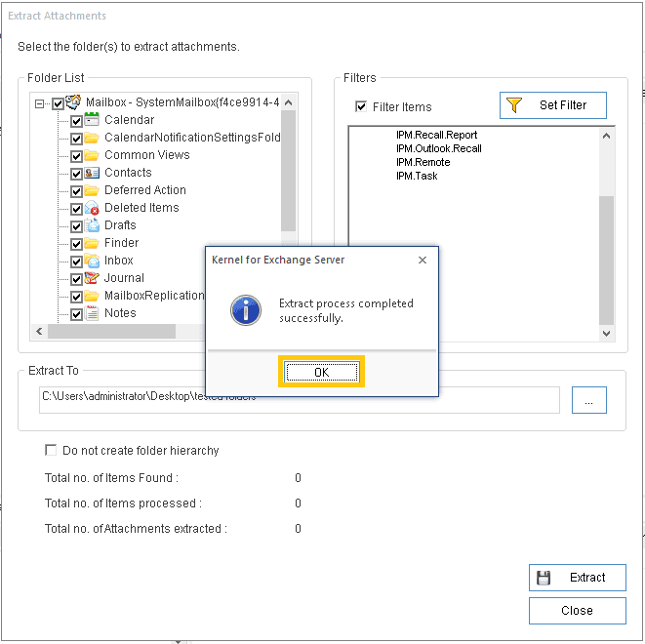645x644 pixels.
Task: Click the Deferred Action folder icon
Action: [x=92, y=190]
